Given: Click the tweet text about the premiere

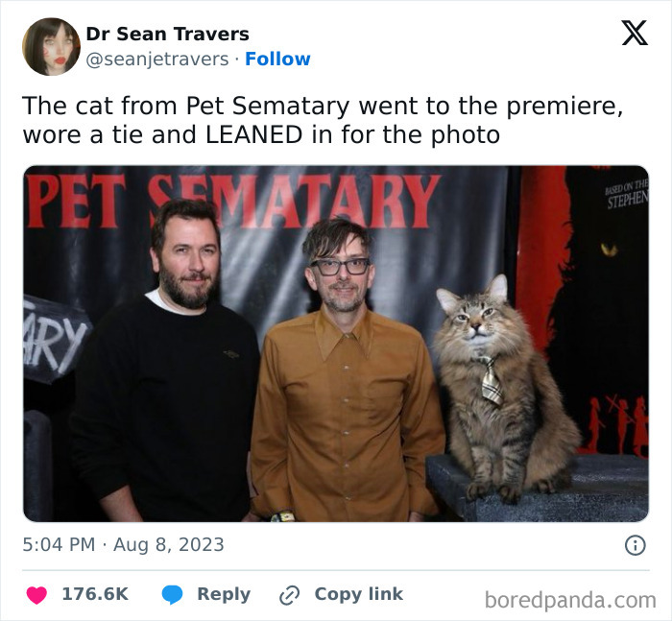Looking at the screenshot, I should 323,120.
